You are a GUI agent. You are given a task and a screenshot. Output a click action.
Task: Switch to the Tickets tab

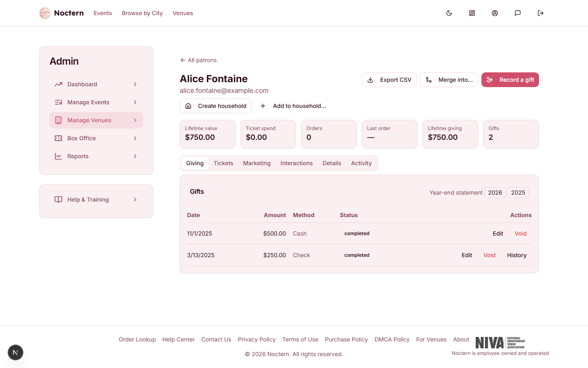click(x=223, y=163)
